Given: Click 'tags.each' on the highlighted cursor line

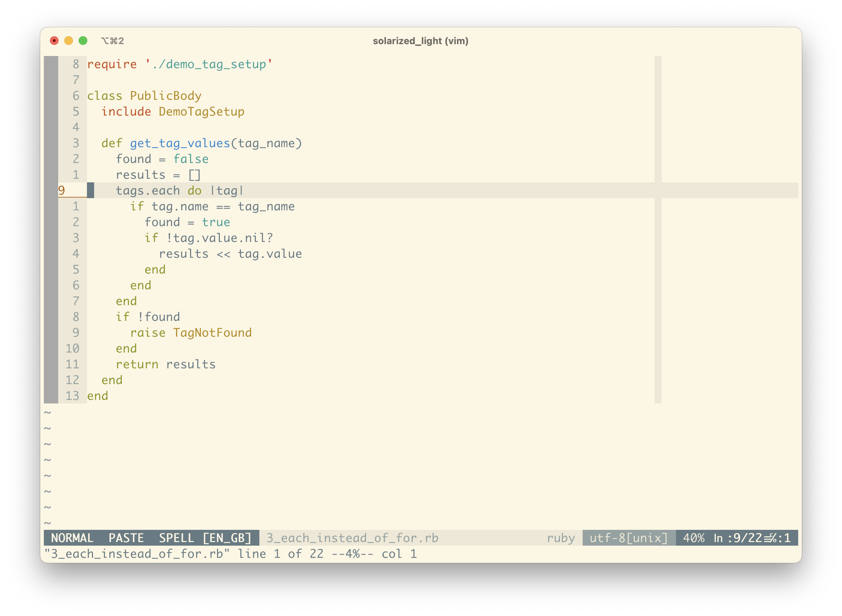Looking at the screenshot, I should [148, 191].
